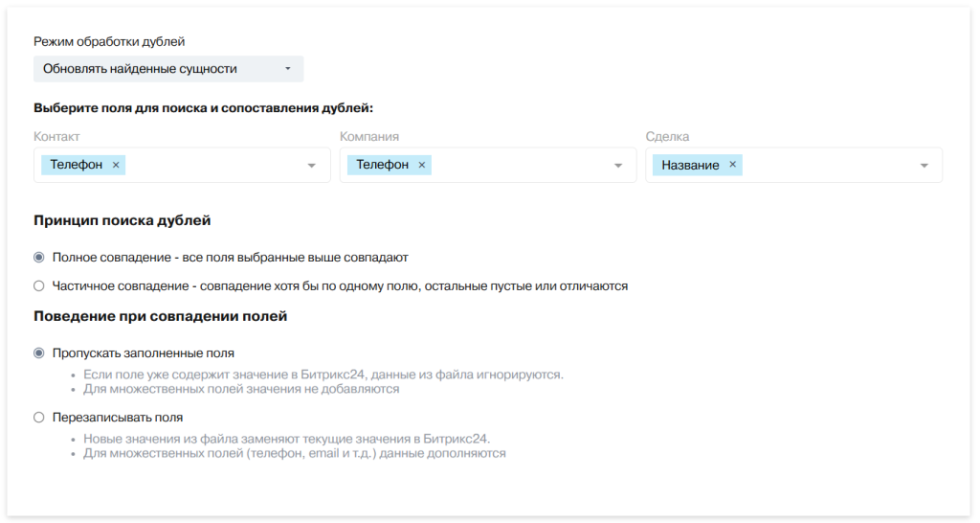Click the Телефон chip in Контакт field

(77, 165)
